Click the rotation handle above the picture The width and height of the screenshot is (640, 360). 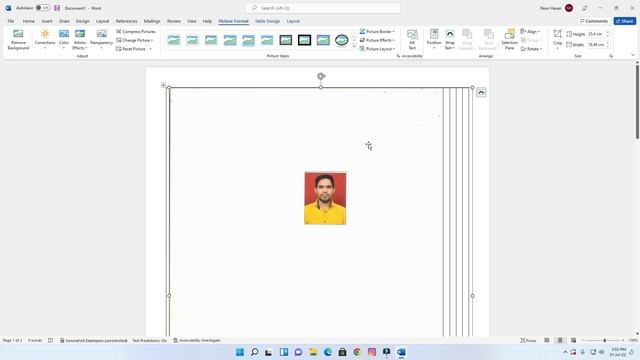tap(321, 76)
